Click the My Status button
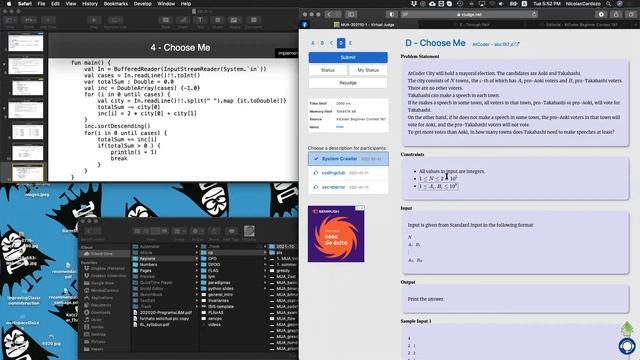Image resolution: width=640 pixels, height=360 pixels. click(368, 70)
